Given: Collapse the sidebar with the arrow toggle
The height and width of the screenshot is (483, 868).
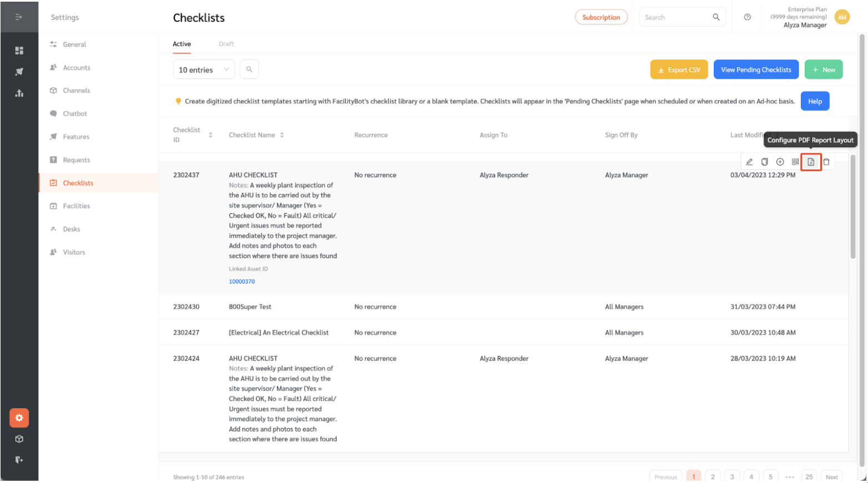Looking at the screenshot, I should (x=19, y=17).
